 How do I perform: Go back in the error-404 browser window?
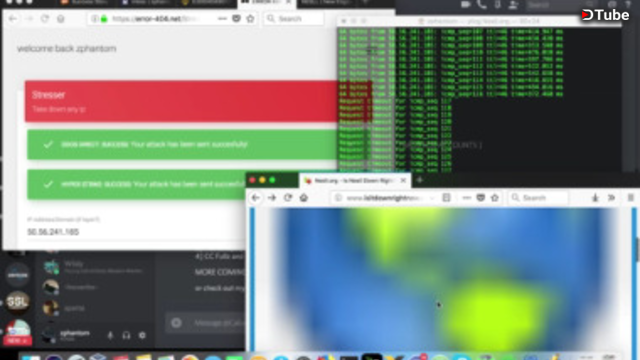coord(13,19)
